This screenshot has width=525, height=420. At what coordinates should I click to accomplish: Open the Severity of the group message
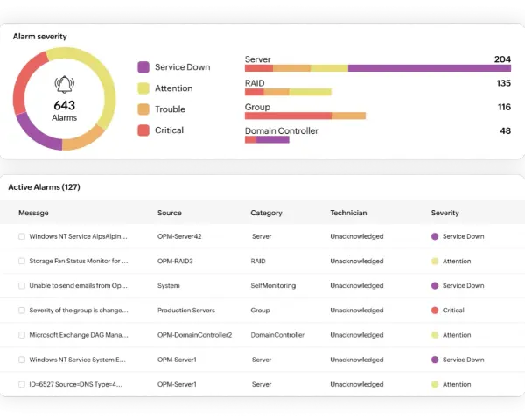(79, 311)
